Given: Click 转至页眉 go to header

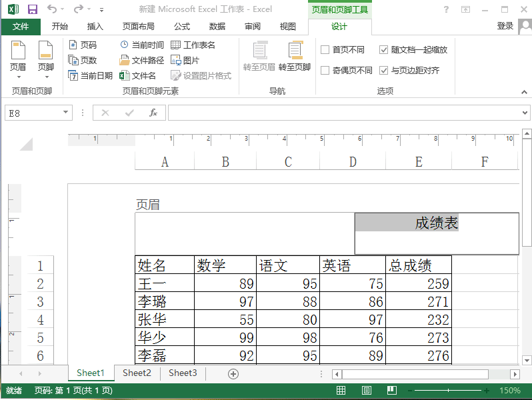Looking at the screenshot, I should coord(259,56).
